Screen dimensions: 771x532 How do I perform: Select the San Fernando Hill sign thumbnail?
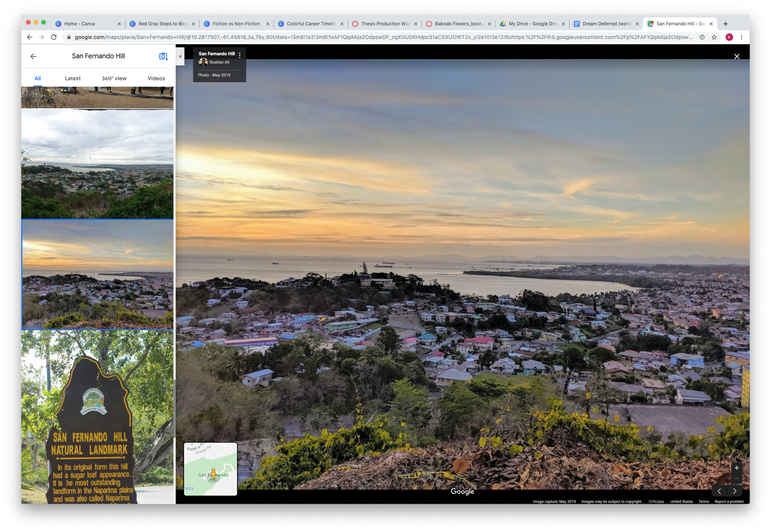tap(97, 416)
